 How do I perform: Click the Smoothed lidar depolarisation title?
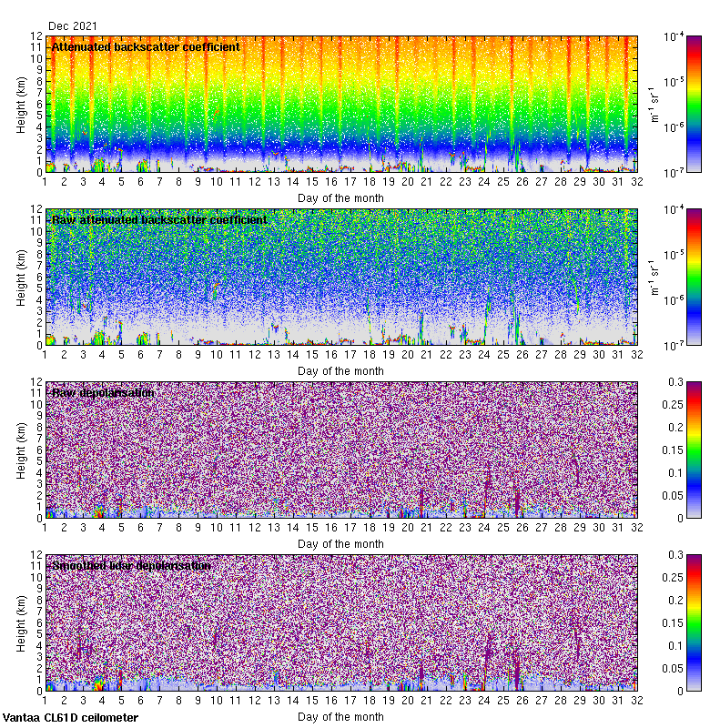(132, 566)
